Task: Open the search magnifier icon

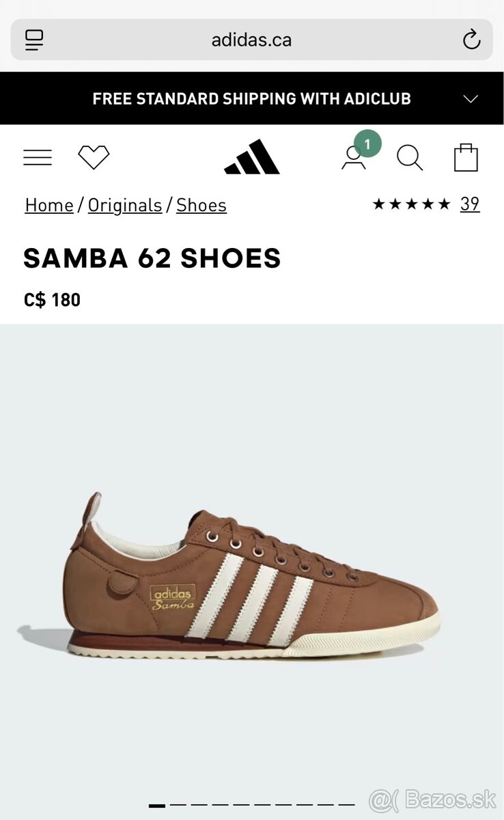Action: pos(410,158)
